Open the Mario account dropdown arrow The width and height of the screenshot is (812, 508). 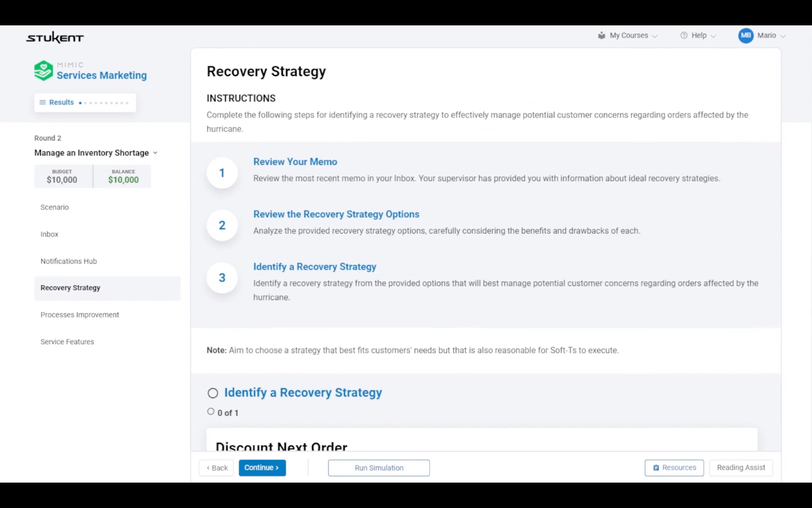[x=783, y=36]
